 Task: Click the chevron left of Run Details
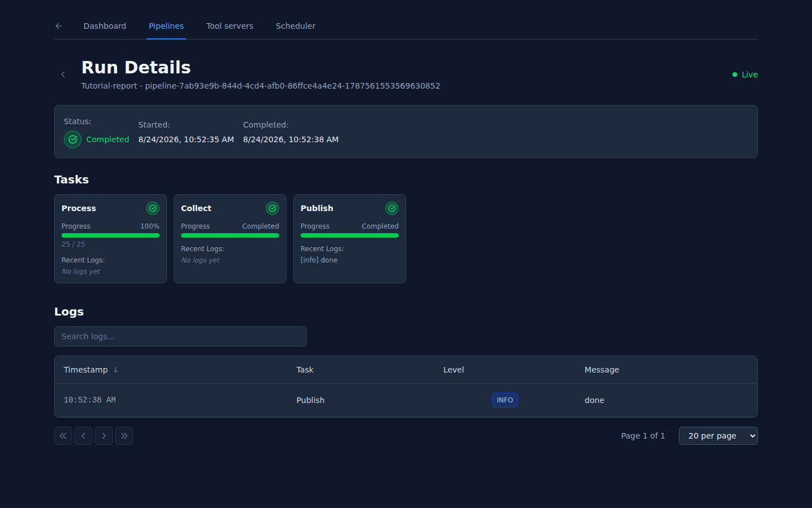(x=63, y=75)
